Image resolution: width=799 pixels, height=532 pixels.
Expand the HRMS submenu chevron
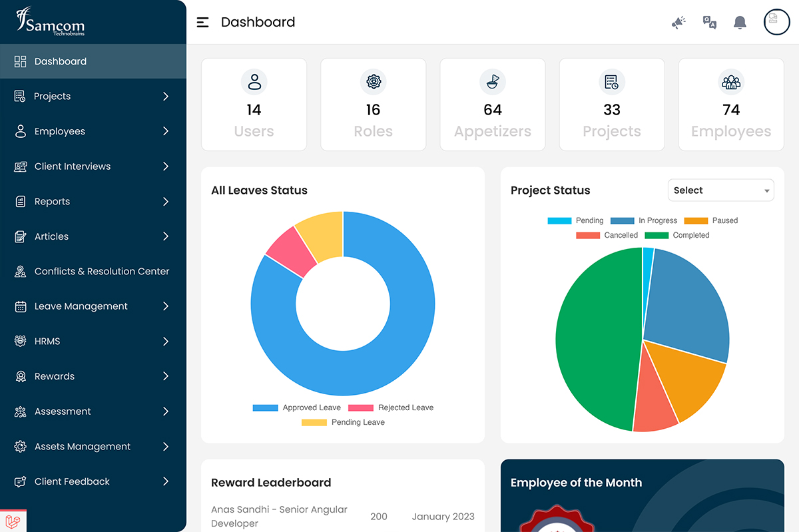(166, 342)
